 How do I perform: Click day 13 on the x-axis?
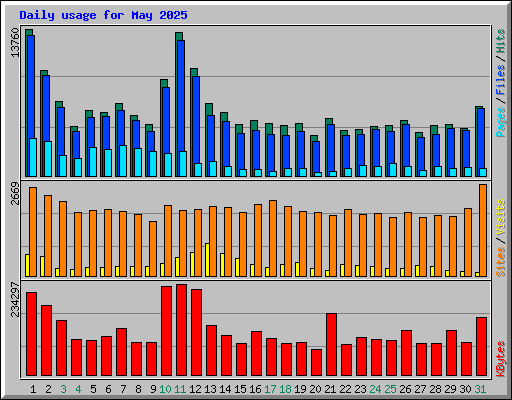click(210, 389)
